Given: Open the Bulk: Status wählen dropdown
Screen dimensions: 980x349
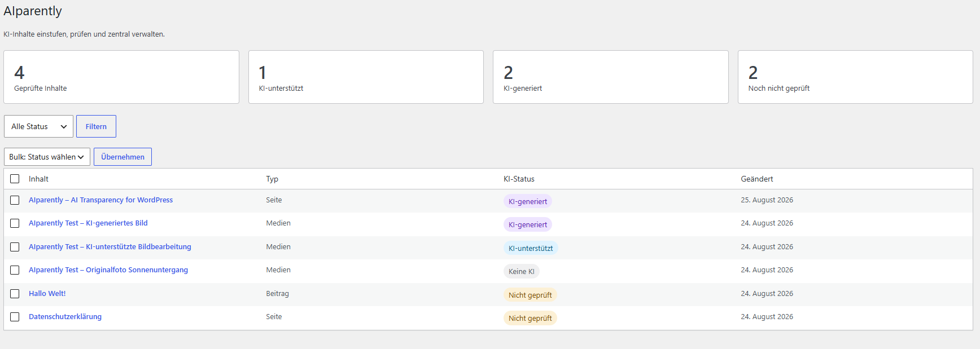Looking at the screenshot, I should point(47,157).
